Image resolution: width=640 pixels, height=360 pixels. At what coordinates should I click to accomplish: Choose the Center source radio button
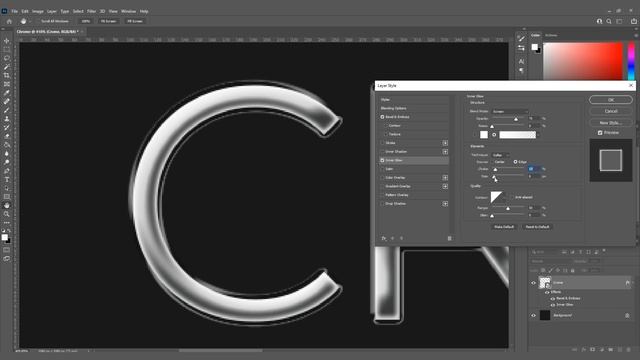pos(491,162)
